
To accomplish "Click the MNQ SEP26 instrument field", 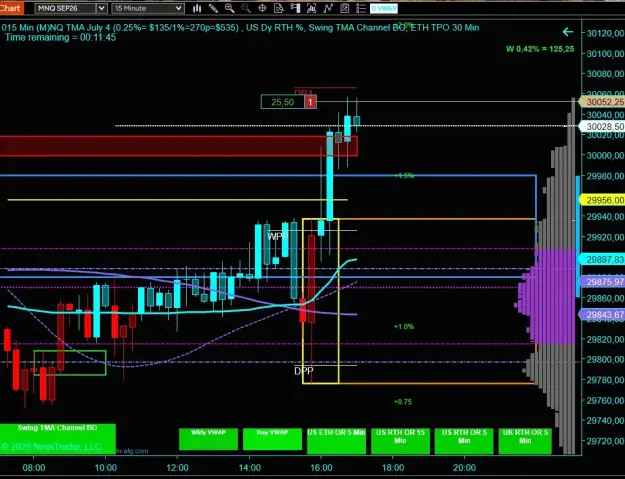I will [x=66, y=8].
